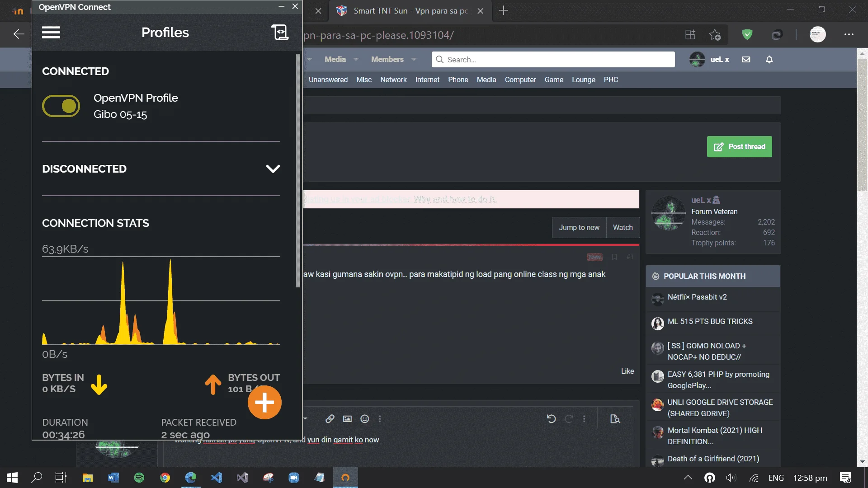This screenshot has height=488, width=868.
Task: Open the Why and how to do it link
Action: point(455,199)
